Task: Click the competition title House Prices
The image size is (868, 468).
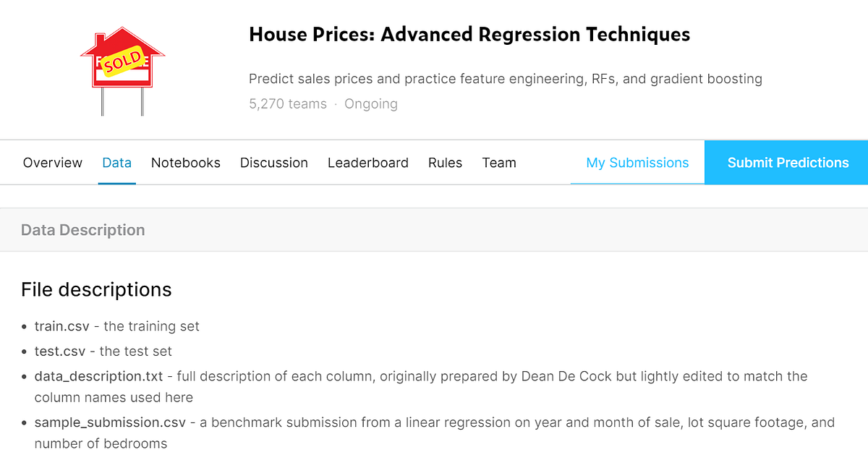Action: [x=469, y=34]
